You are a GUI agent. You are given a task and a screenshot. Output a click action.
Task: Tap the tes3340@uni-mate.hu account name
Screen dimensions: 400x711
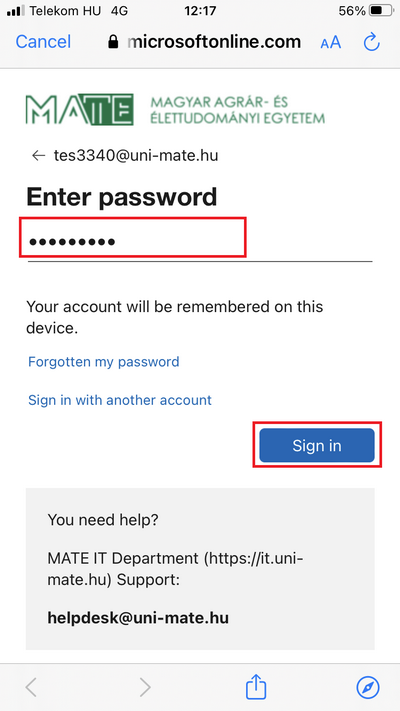point(136,156)
